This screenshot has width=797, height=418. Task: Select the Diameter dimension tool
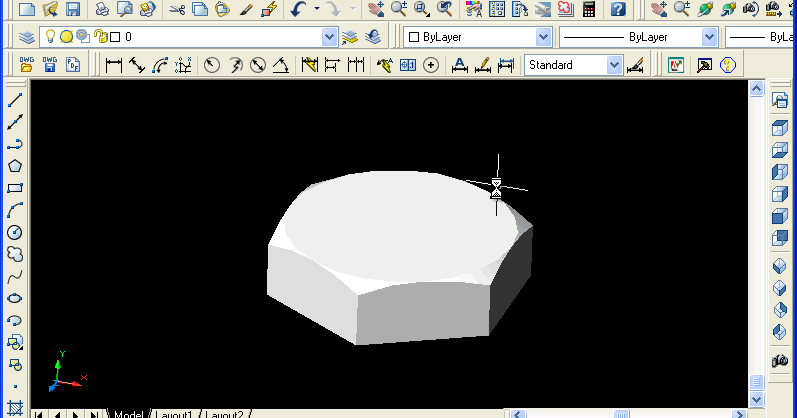[x=258, y=65]
